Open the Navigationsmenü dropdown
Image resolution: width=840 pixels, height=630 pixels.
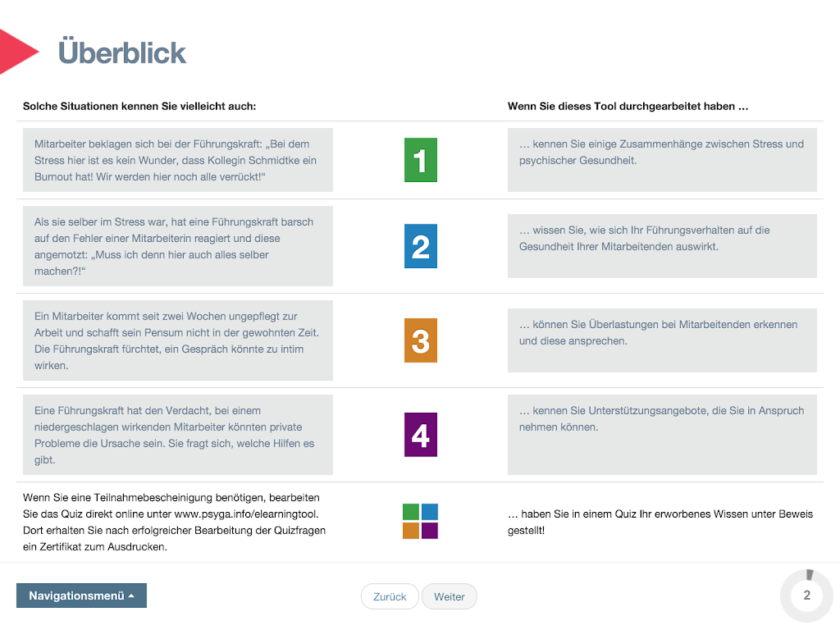[81, 596]
